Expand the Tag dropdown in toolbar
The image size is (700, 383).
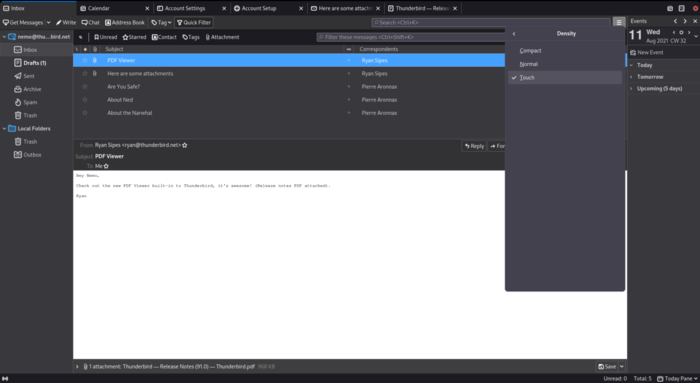(x=161, y=22)
